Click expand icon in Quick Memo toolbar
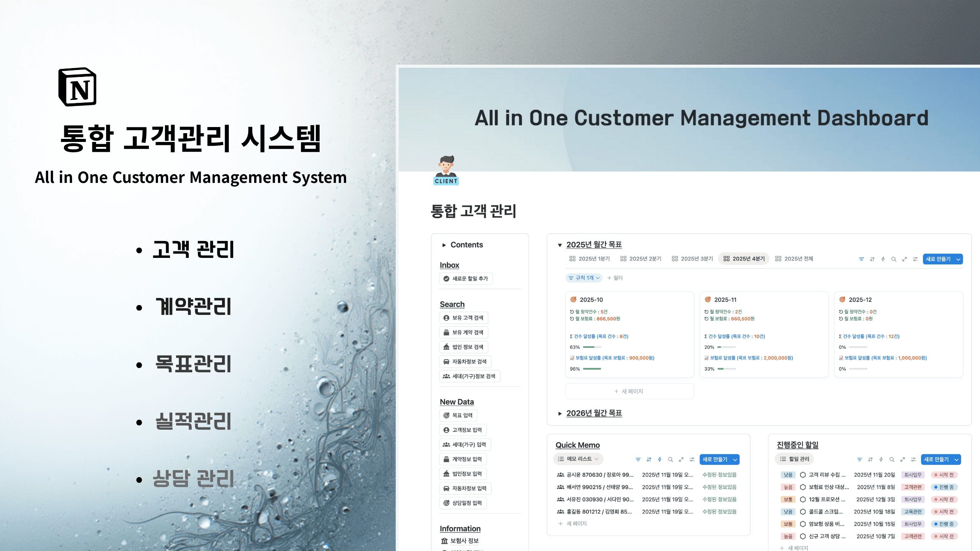 [681, 460]
